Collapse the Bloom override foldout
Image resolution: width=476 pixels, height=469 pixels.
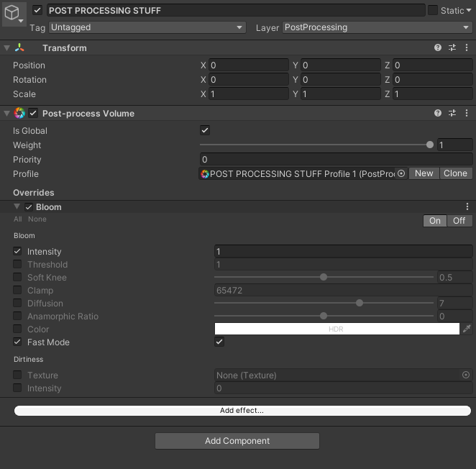click(x=17, y=206)
